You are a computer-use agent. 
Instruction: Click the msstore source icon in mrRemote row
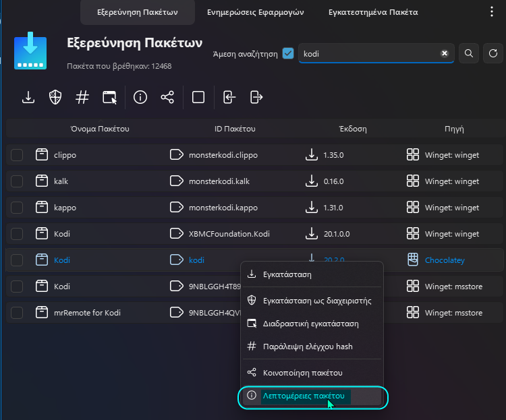[x=413, y=312]
